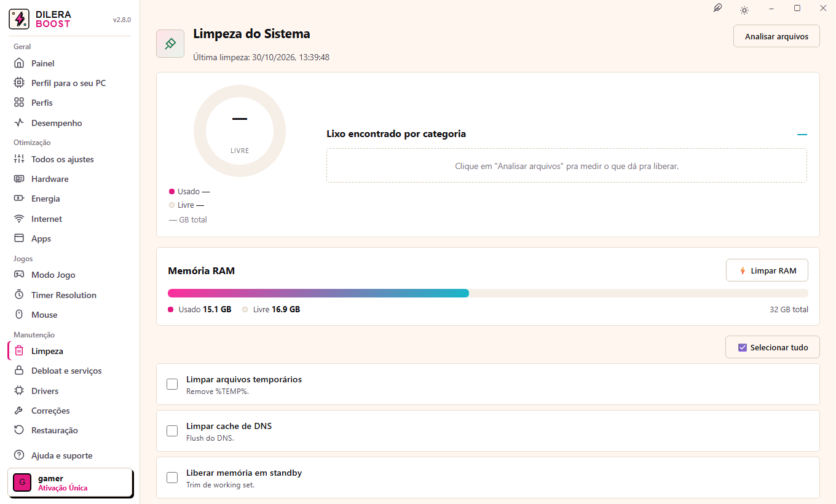
Task: Click the Dilera Boost logo
Action: pyautogui.click(x=19, y=19)
